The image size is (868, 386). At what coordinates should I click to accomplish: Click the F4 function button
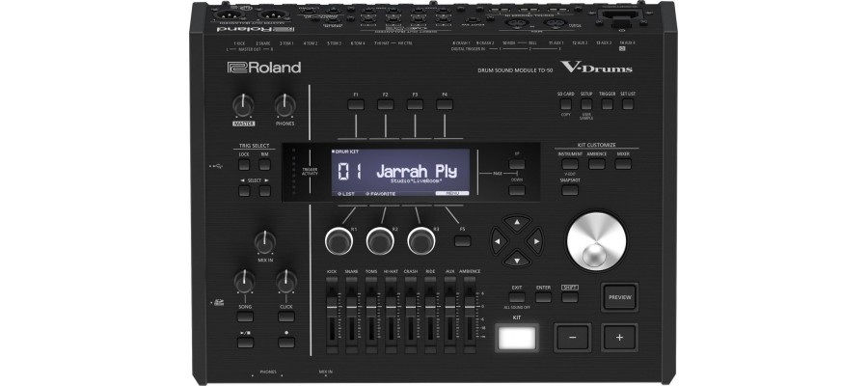click(x=445, y=104)
